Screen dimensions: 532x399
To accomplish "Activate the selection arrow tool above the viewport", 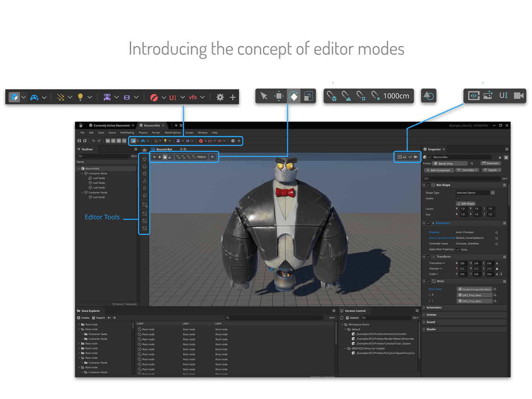I will 155,157.
